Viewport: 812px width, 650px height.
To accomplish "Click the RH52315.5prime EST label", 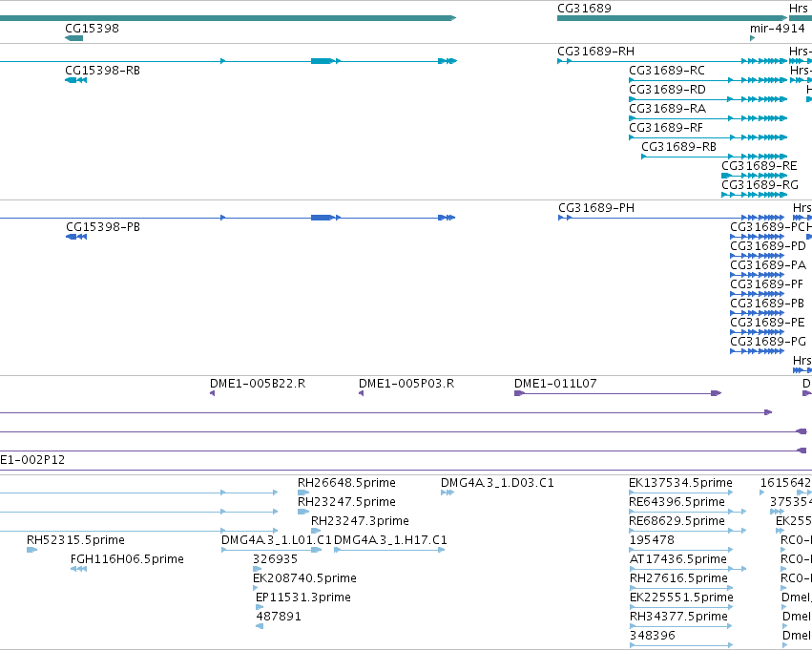I will tap(75, 539).
